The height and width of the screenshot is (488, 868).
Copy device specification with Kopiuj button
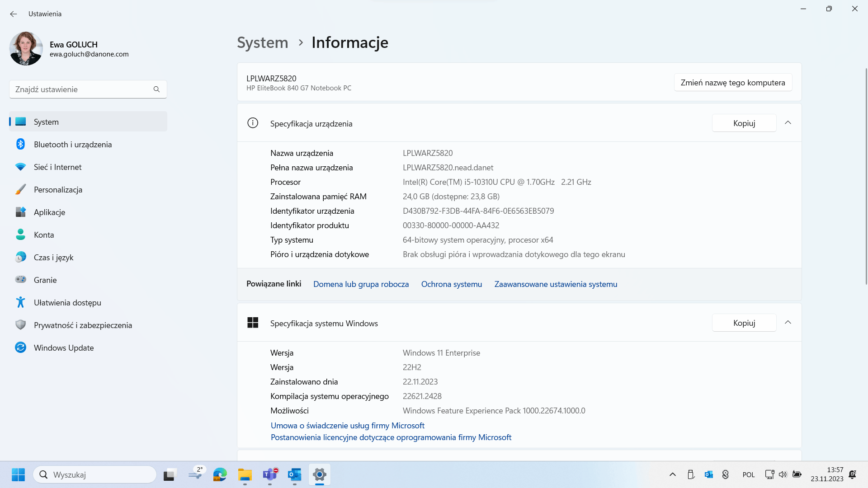(744, 123)
